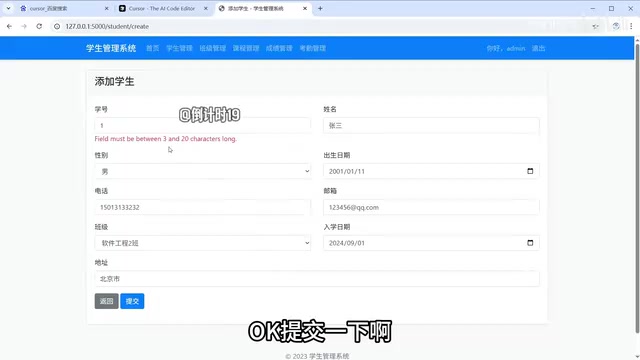
Task: Maximize the browser window
Action: (x=611, y=8)
